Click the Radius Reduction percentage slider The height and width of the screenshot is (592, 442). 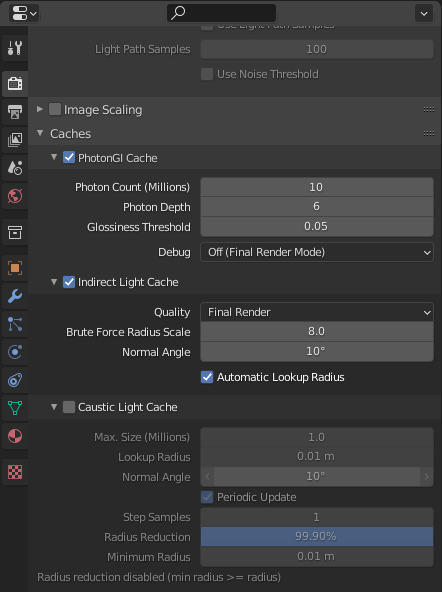point(317,536)
